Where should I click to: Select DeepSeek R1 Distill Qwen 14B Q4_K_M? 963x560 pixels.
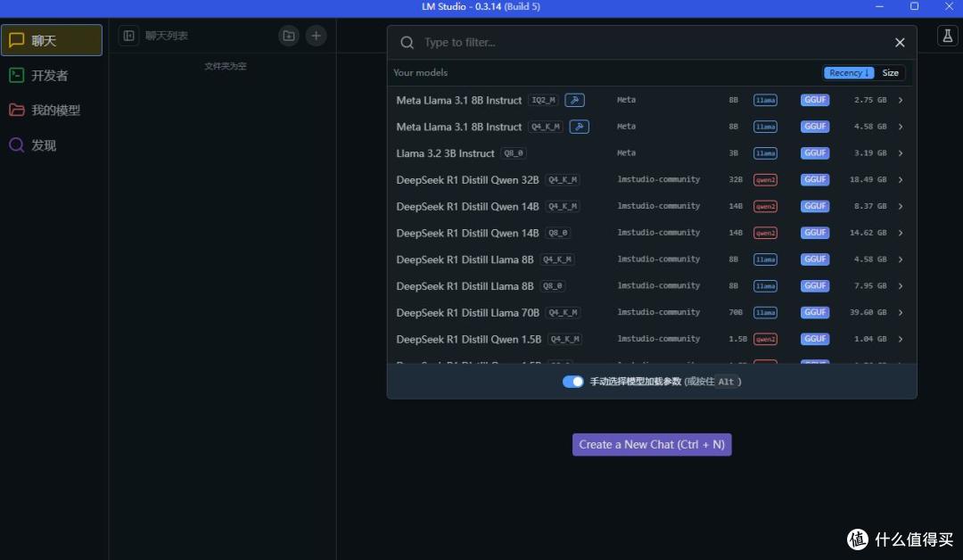(x=652, y=206)
